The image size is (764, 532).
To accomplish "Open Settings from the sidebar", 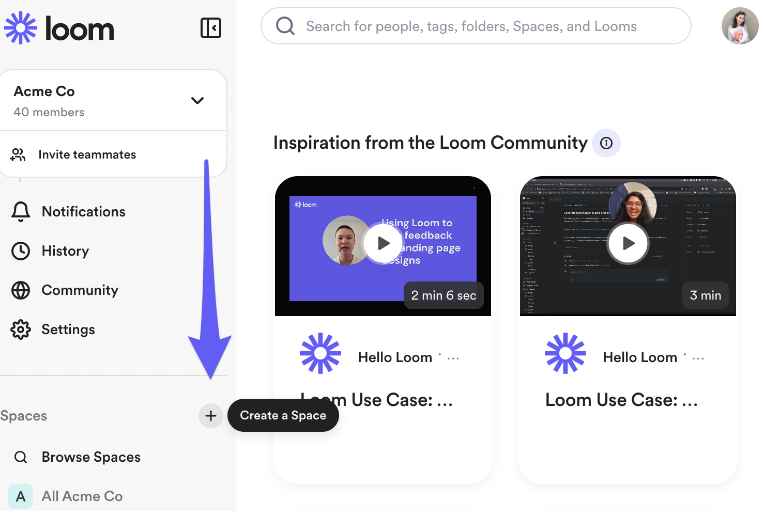I will 68,330.
